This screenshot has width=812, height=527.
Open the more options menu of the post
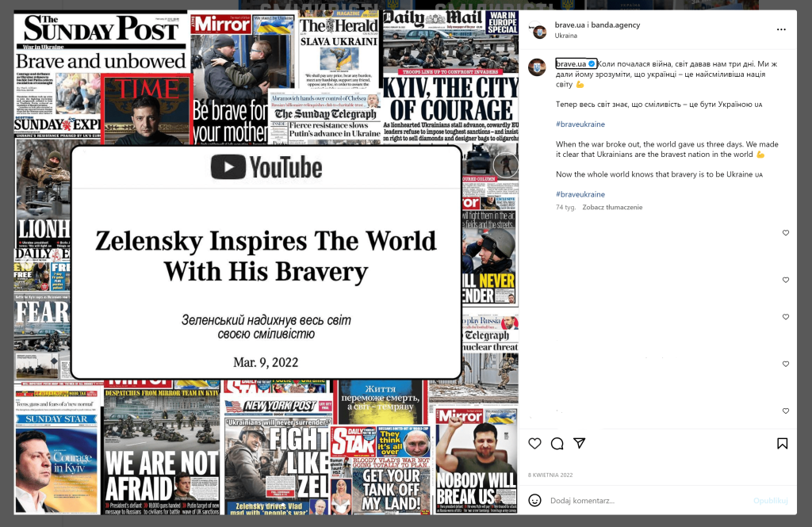pyautogui.click(x=781, y=29)
